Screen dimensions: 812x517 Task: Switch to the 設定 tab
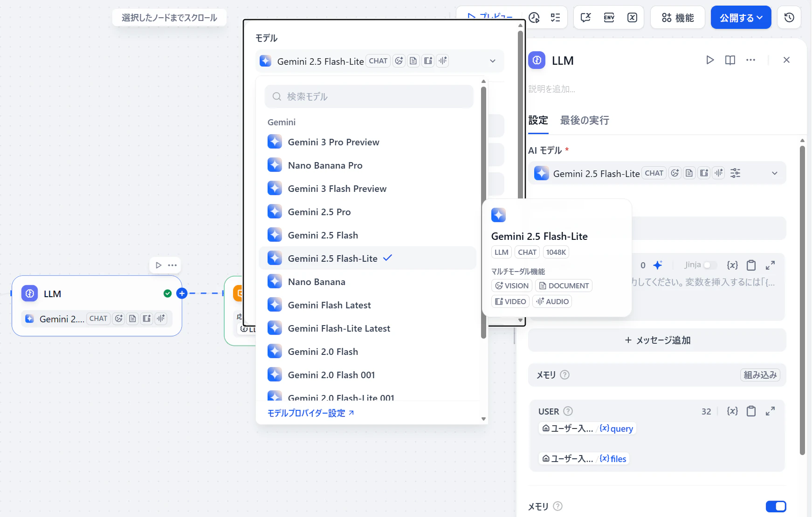538,120
